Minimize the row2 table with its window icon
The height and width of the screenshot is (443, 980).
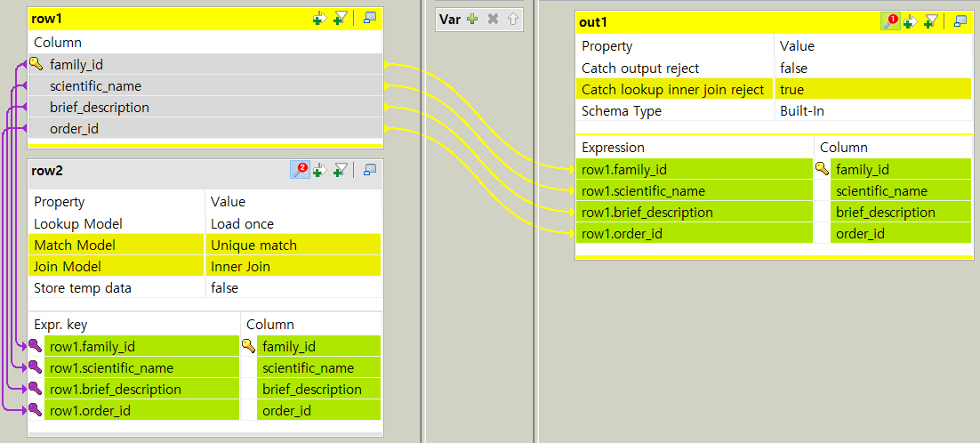369,170
